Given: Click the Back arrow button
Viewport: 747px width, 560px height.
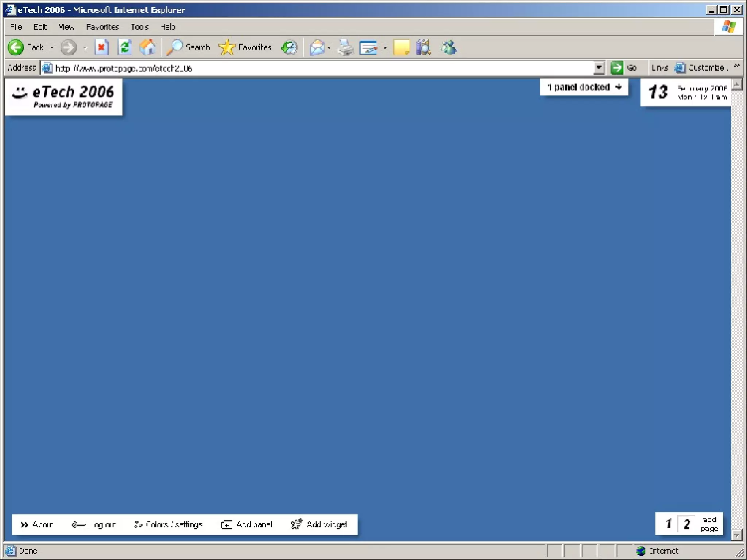Looking at the screenshot, I should (x=16, y=47).
